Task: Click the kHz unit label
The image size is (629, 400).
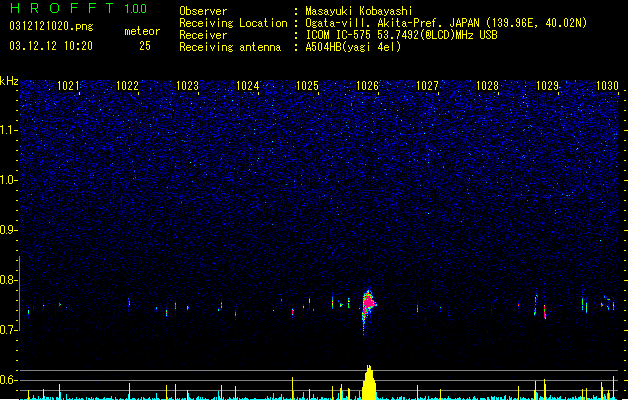Action: 9,81
